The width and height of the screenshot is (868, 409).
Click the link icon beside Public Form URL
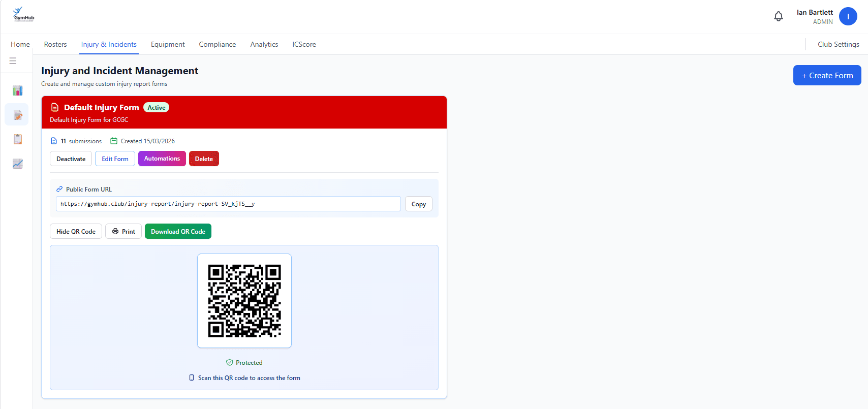coord(59,189)
